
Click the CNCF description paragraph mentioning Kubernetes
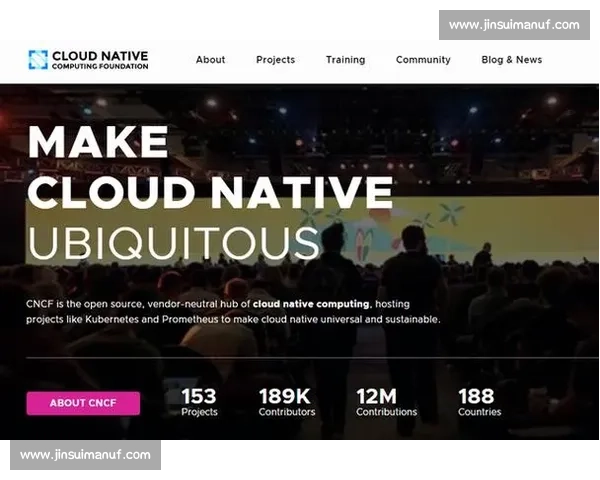click(x=233, y=312)
